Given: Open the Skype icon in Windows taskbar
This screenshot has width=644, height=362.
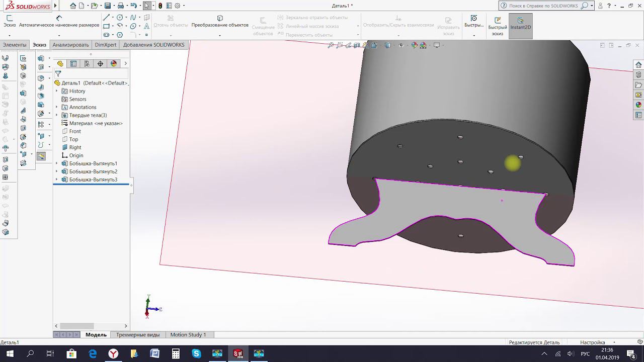Looking at the screenshot, I should point(196,353).
